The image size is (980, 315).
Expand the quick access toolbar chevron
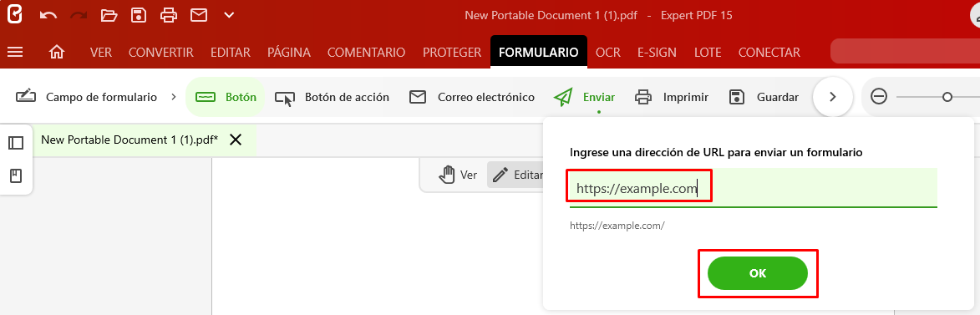point(229,15)
